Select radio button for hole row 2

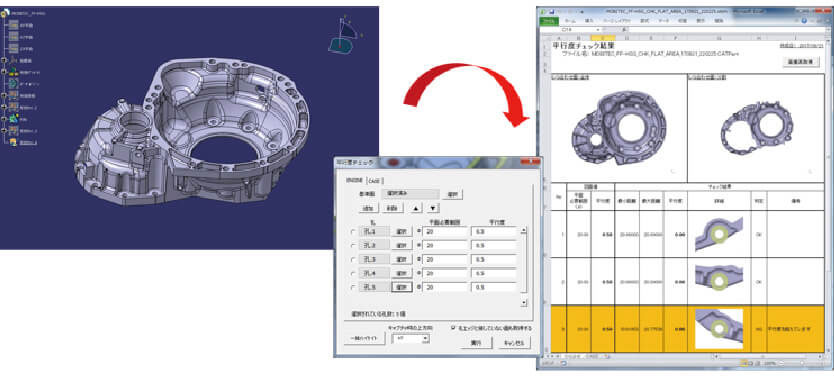[353, 246]
